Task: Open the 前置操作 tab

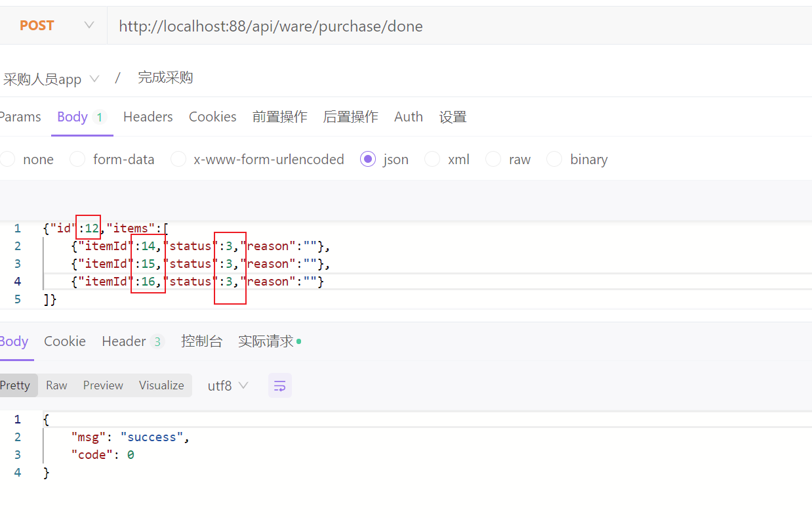Action: click(x=279, y=117)
